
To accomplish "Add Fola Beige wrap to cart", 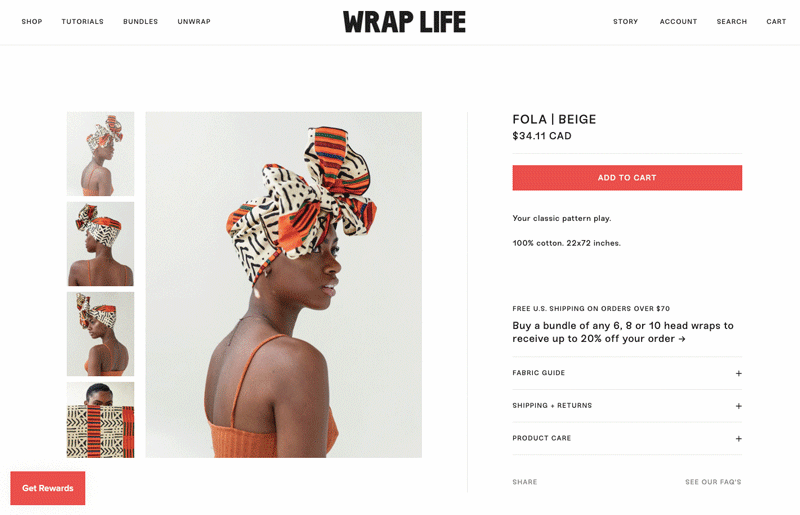I will pyautogui.click(x=627, y=178).
